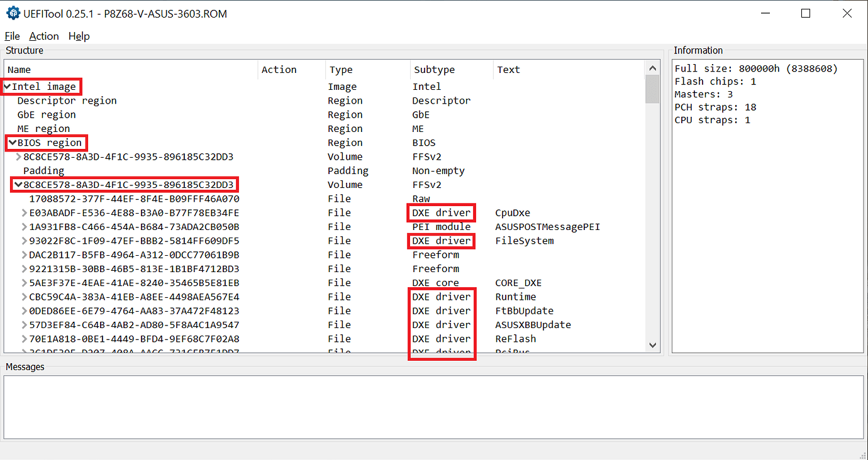Image resolution: width=868 pixels, height=460 pixels.
Task: Select the ReFlash DXE driver row
Action: tap(126, 338)
